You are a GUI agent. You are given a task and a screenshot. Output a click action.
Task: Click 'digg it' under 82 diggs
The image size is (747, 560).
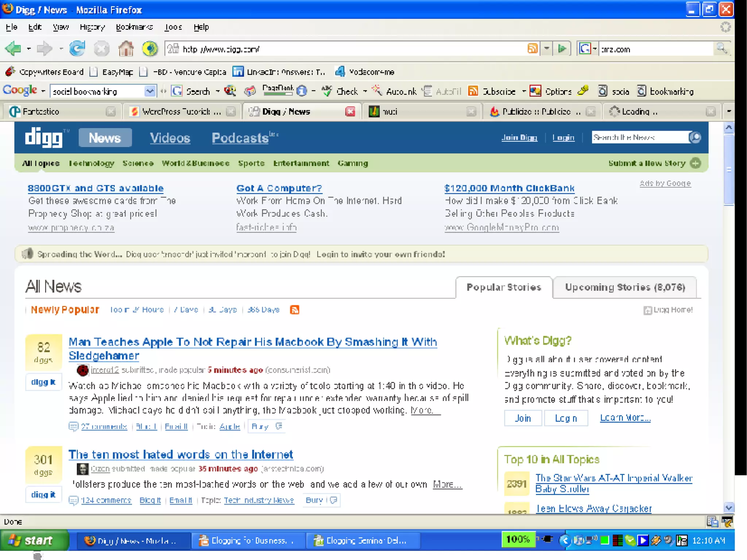[43, 382]
